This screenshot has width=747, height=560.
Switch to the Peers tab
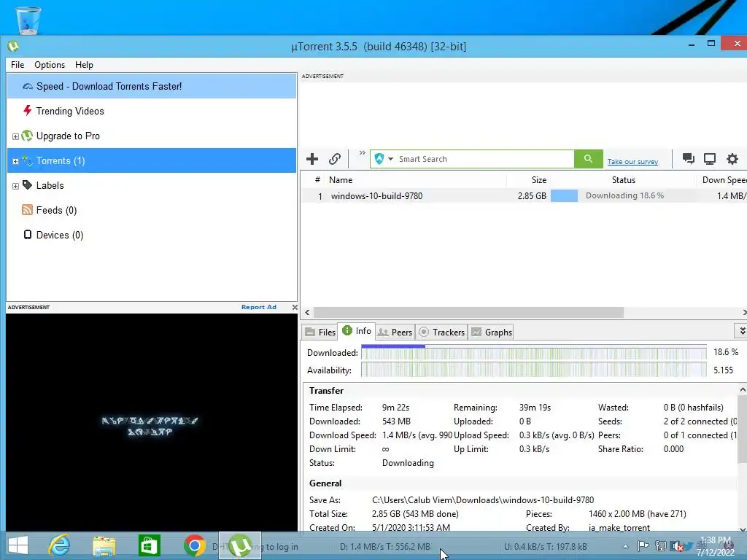click(395, 332)
